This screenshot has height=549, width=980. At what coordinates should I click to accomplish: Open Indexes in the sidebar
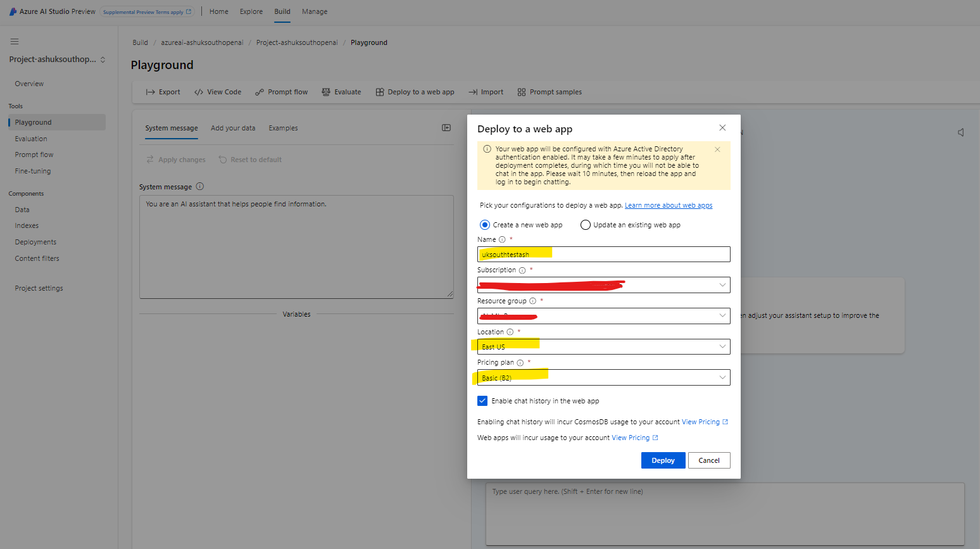[27, 225]
